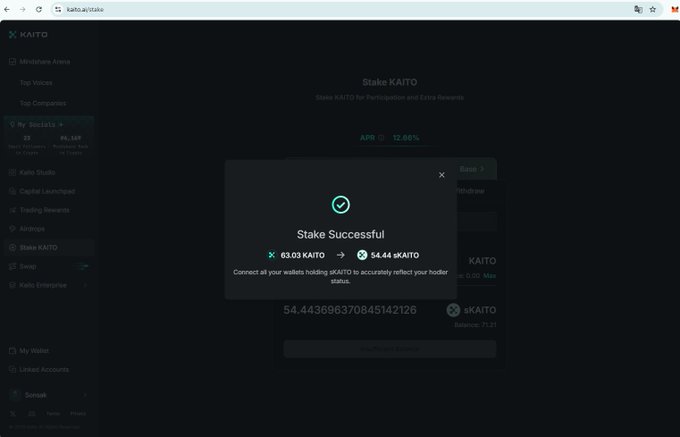The height and width of the screenshot is (437, 680).
Task: Open the translate page icon
Action: tap(638, 9)
